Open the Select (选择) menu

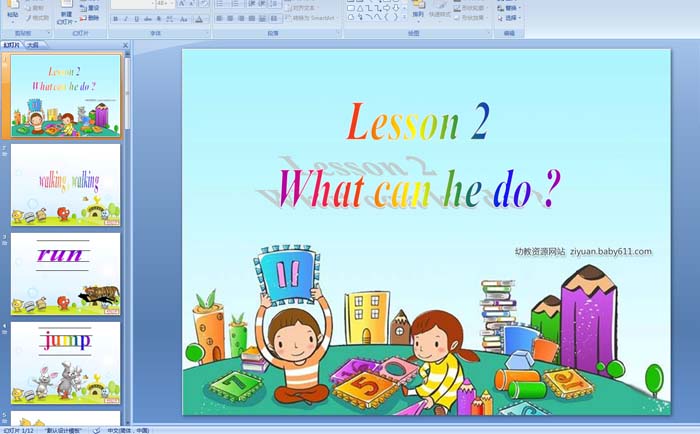pyautogui.click(x=509, y=18)
